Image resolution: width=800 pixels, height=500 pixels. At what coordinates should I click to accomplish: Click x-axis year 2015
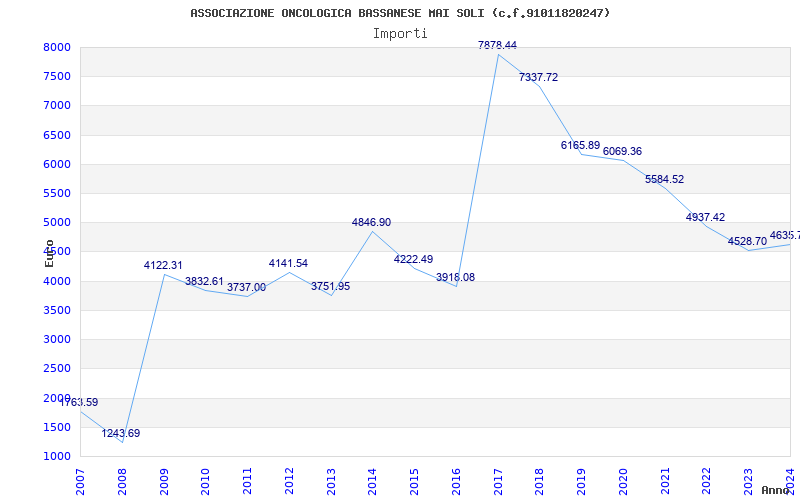414,482
